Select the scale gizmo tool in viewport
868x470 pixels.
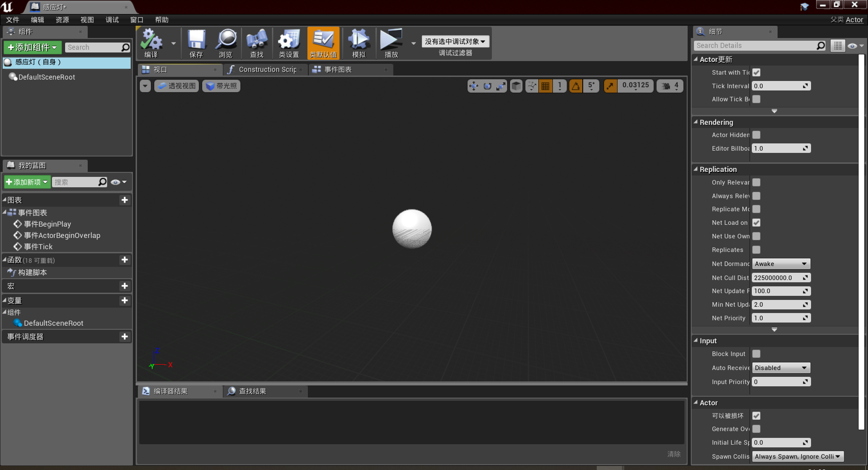tap(501, 86)
